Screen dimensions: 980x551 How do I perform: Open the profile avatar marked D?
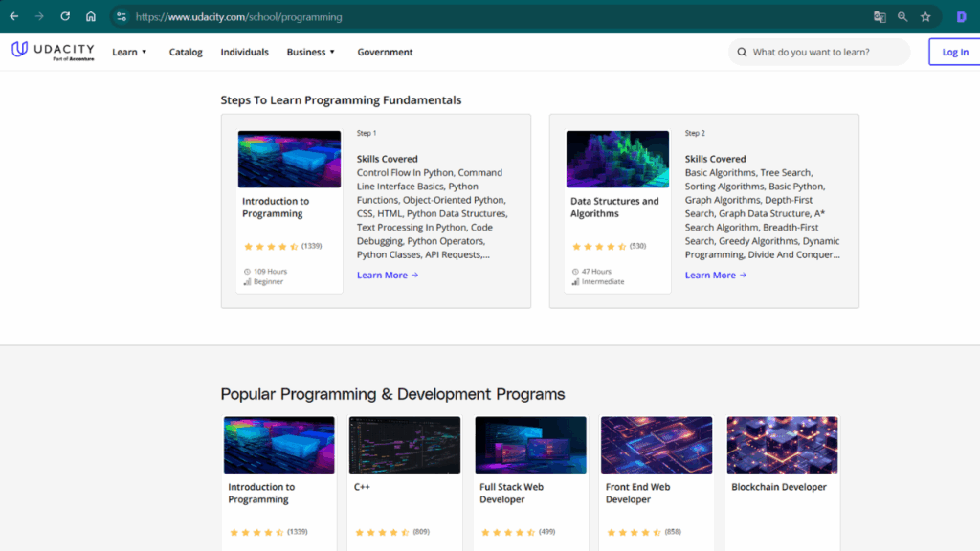[962, 16]
